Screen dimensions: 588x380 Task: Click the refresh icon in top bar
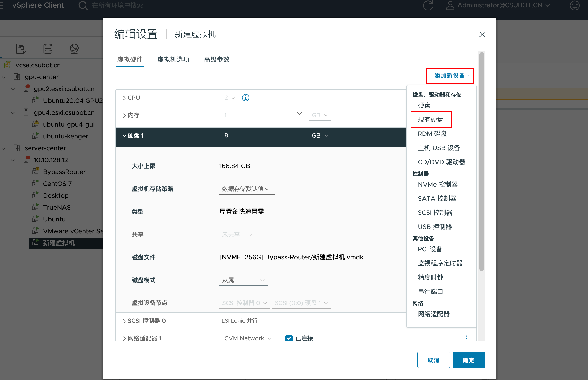click(x=428, y=5)
